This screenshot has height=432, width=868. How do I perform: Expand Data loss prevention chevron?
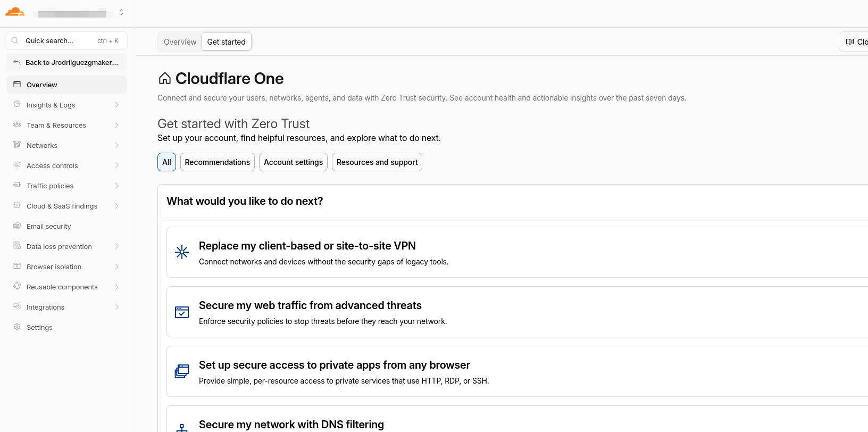pyautogui.click(x=116, y=246)
